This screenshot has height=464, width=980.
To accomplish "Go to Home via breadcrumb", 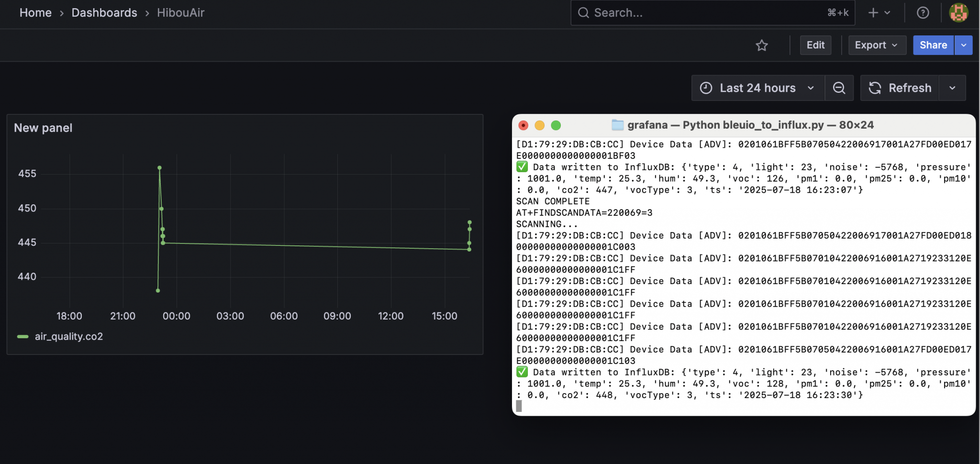I will (x=35, y=13).
